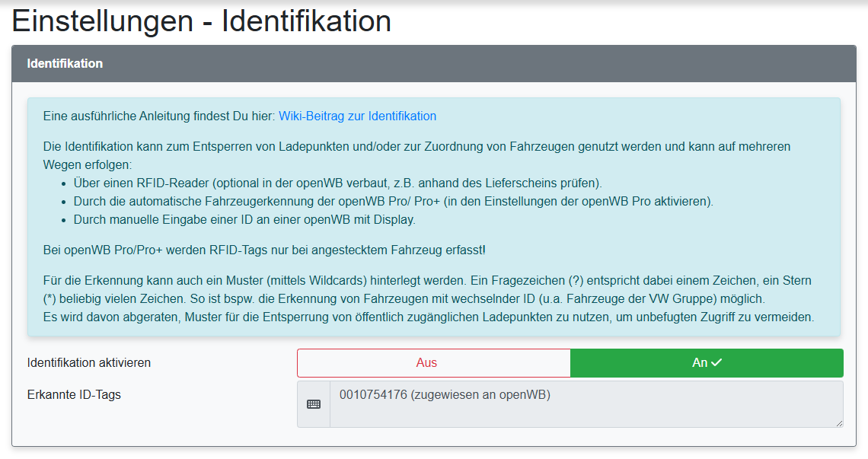This screenshot has height=459, width=868.
Task: Click the Einstellungen - Identifikation page heading
Action: [x=202, y=21]
